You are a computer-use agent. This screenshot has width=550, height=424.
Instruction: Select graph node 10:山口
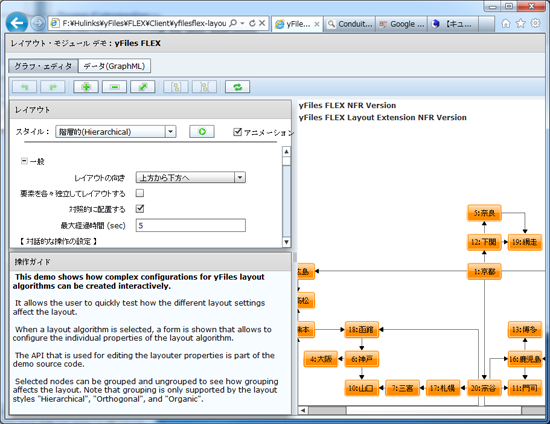[362, 388]
